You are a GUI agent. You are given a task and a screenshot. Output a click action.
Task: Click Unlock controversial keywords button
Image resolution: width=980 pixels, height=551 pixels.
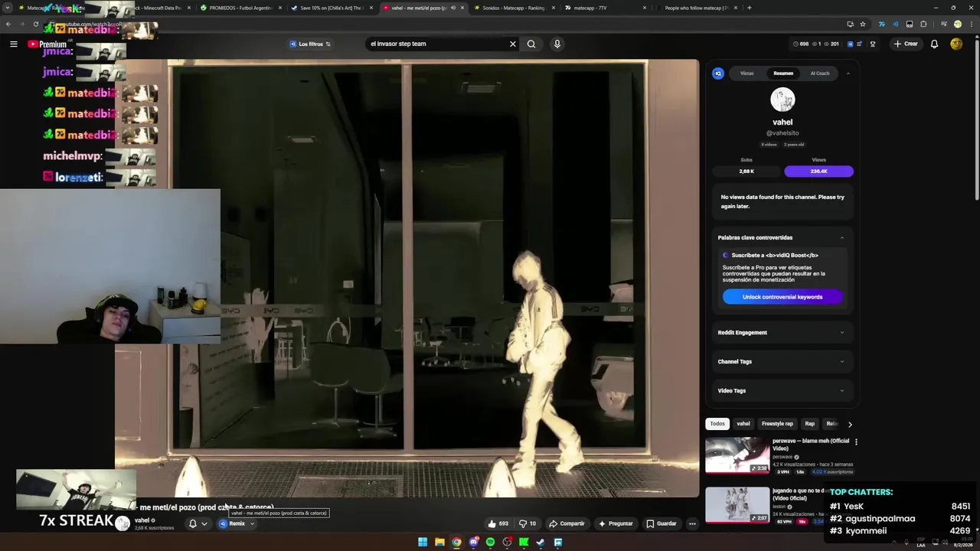782,297
